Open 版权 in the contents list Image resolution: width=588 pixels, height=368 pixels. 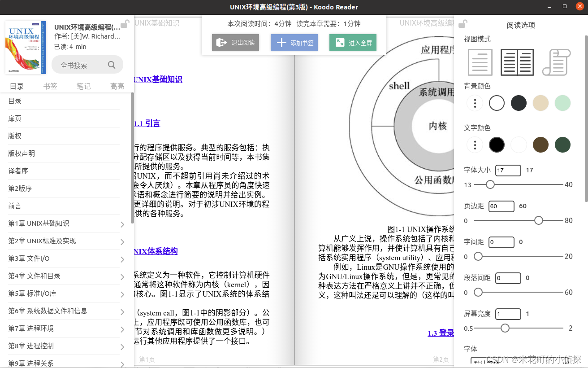point(64,136)
